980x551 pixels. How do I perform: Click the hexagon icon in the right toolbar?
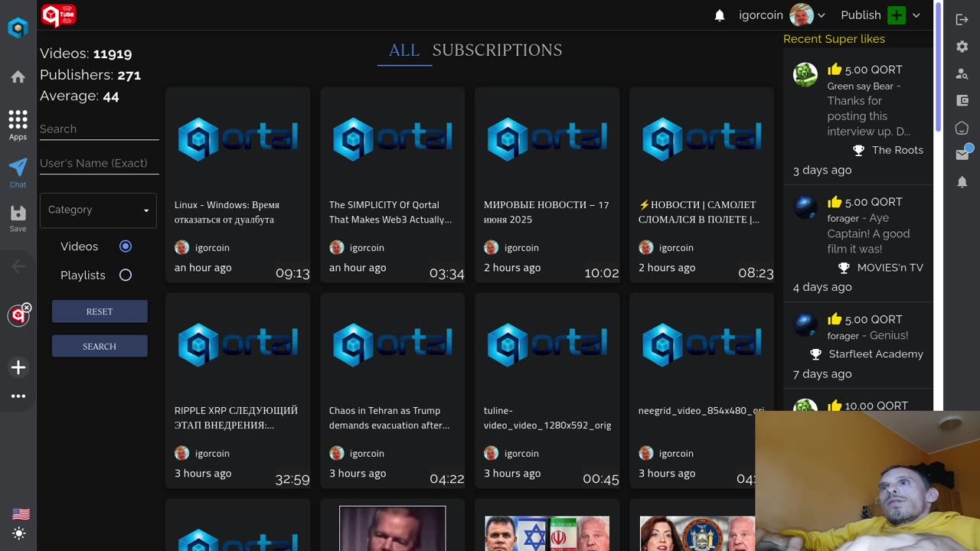[962, 128]
